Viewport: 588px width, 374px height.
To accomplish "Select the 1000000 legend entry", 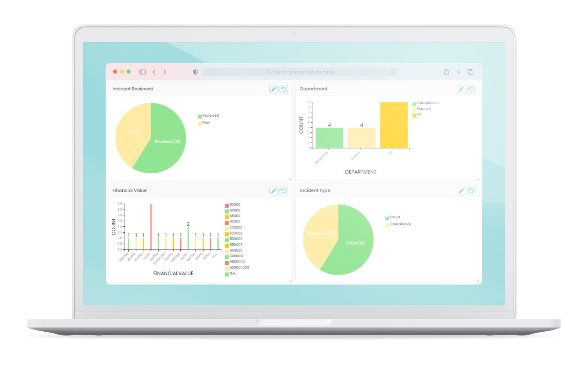I will 234,256.
